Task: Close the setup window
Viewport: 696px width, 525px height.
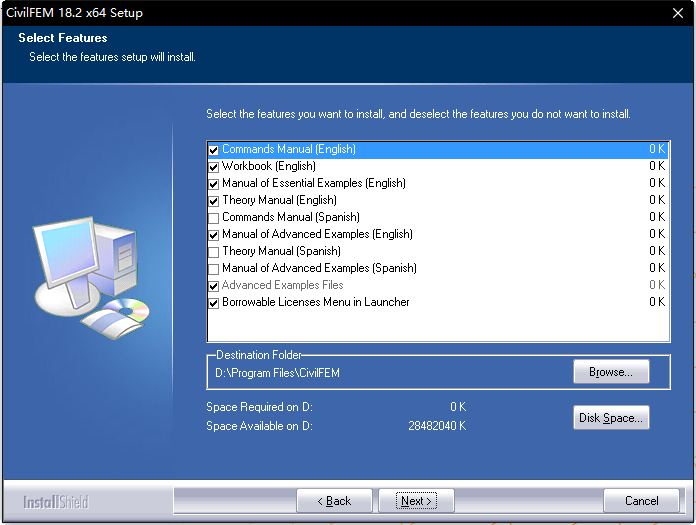Action: coord(677,13)
